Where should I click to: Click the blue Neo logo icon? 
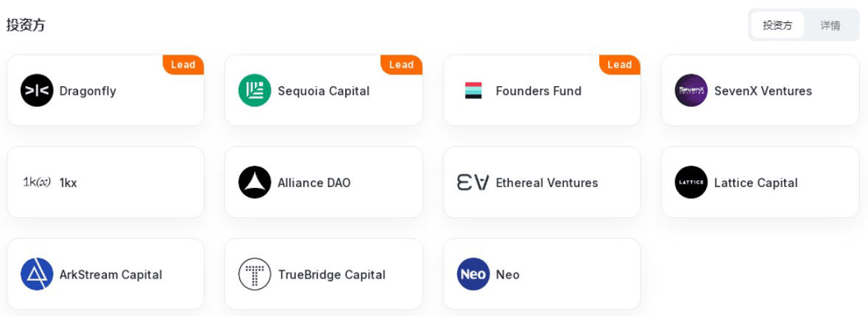(x=473, y=274)
